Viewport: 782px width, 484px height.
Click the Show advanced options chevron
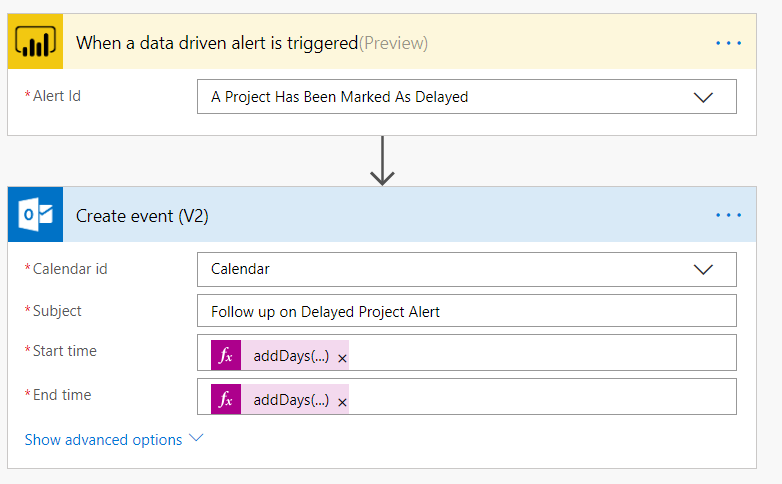pyautogui.click(x=196, y=438)
